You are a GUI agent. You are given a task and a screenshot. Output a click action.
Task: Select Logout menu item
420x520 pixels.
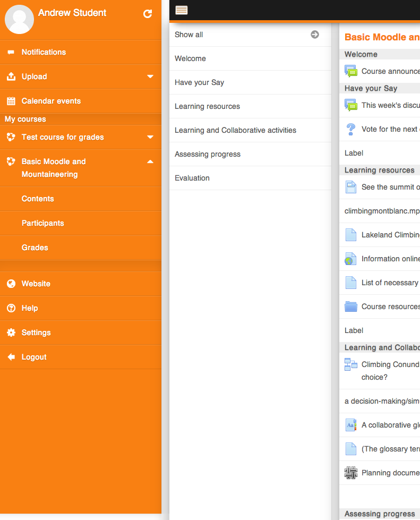81,357
